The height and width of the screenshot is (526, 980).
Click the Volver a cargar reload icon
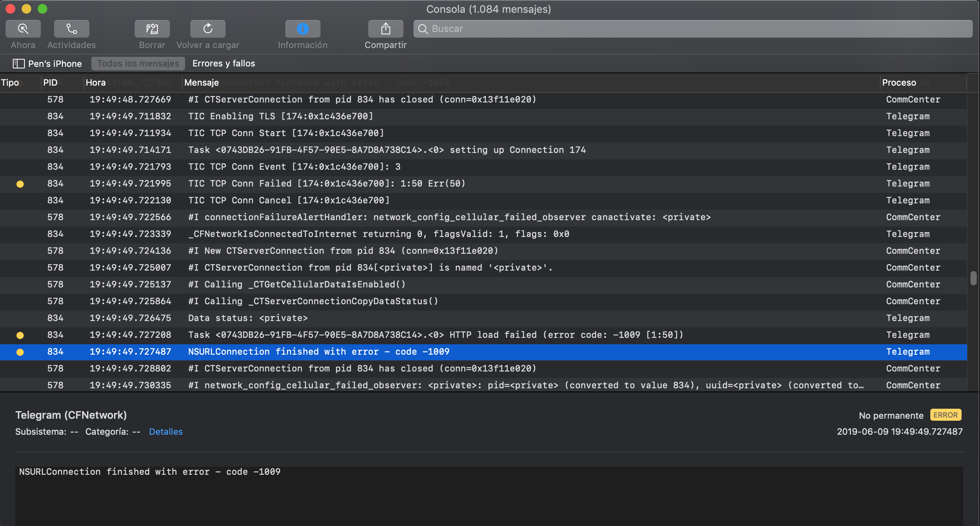208,29
